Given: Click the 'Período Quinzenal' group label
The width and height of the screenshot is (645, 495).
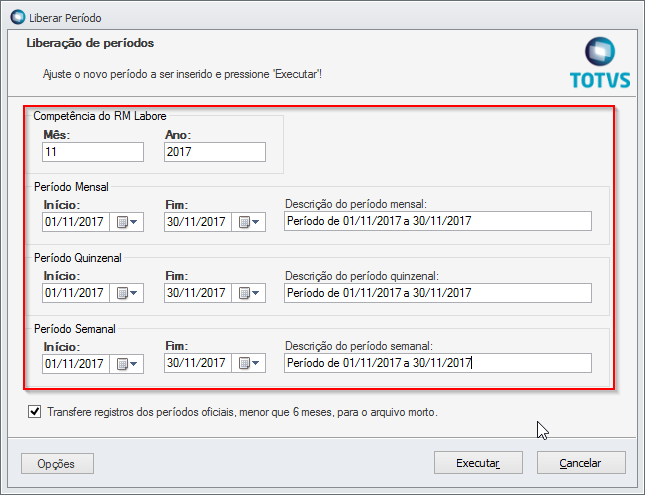Looking at the screenshot, I should (x=78, y=258).
